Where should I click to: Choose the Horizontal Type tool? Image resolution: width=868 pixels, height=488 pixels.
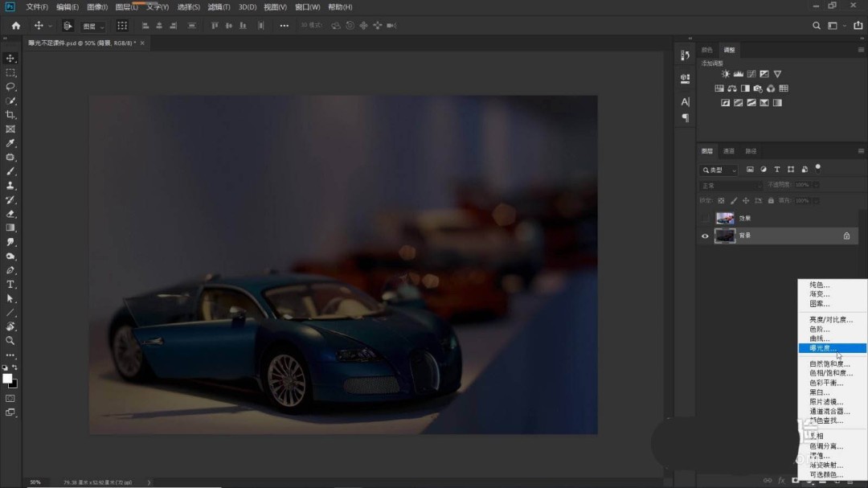click(10, 285)
